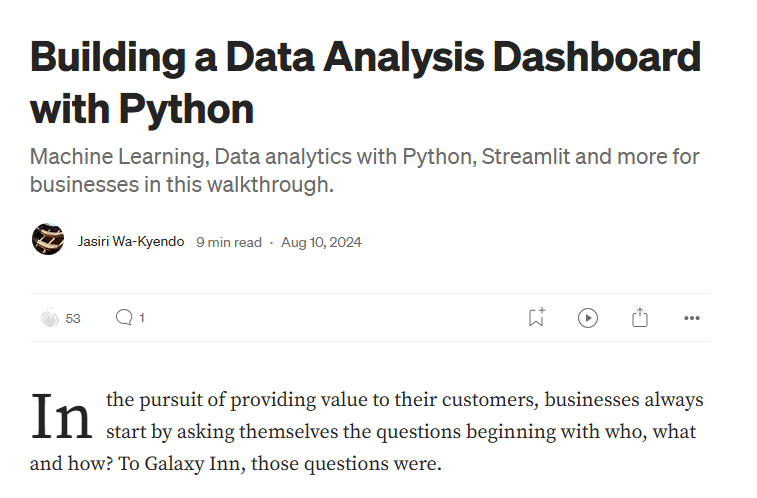Click the 9 min read label
The width and height of the screenshot is (757, 498).
(229, 242)
